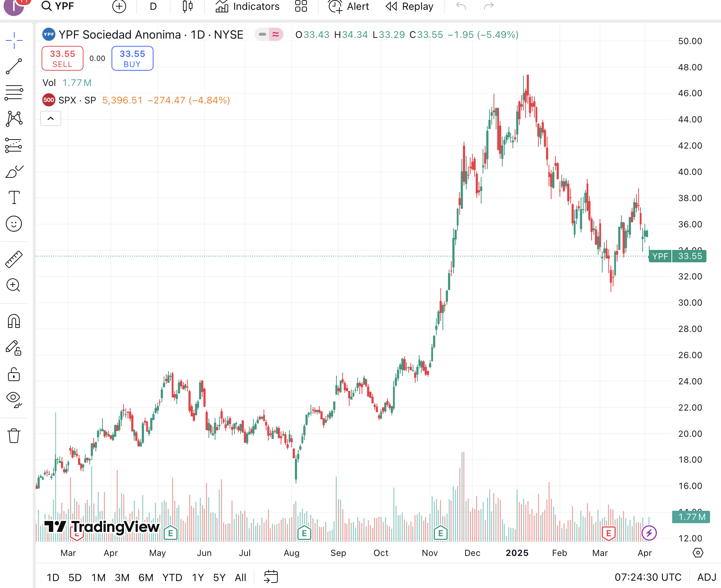
Task: Open timezone menu at 07:24:30 UTC
Action: (648, 577)
